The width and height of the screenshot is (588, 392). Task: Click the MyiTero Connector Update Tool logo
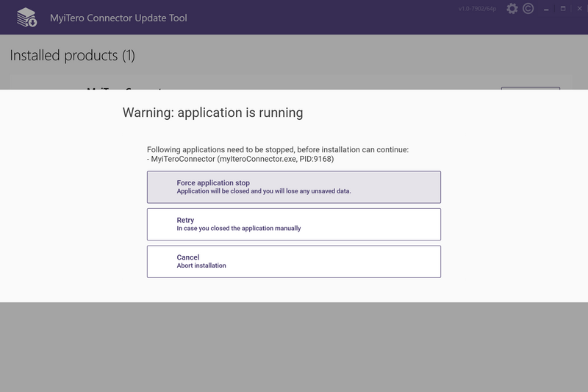pyautogui.click(x=26, y=17)
